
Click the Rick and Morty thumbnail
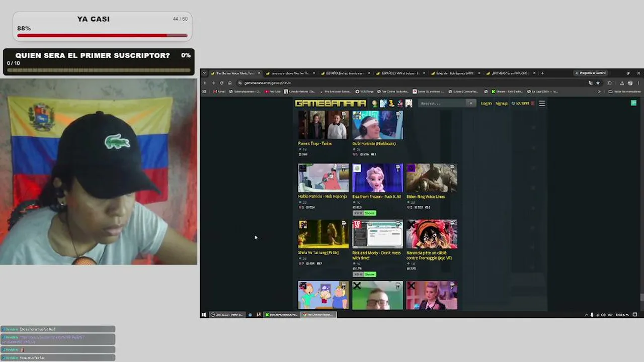377,234
